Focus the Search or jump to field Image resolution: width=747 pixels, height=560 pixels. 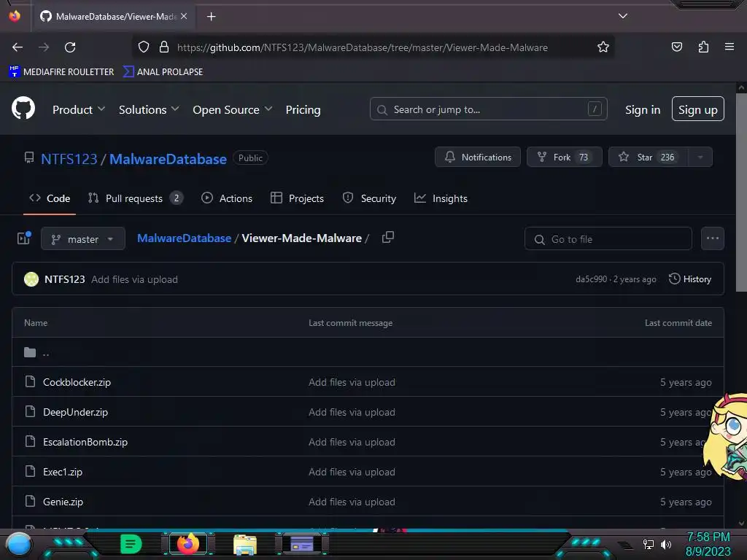[x=488, y=109]
